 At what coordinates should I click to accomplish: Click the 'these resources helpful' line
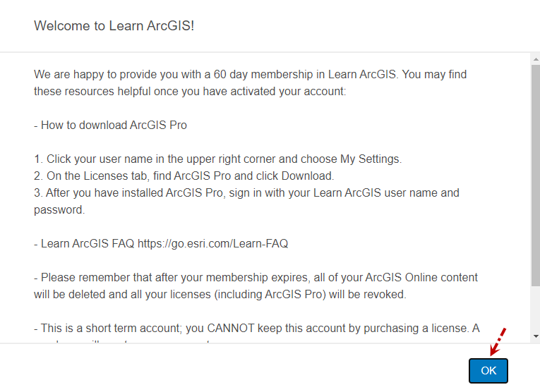tap(189, 92)
